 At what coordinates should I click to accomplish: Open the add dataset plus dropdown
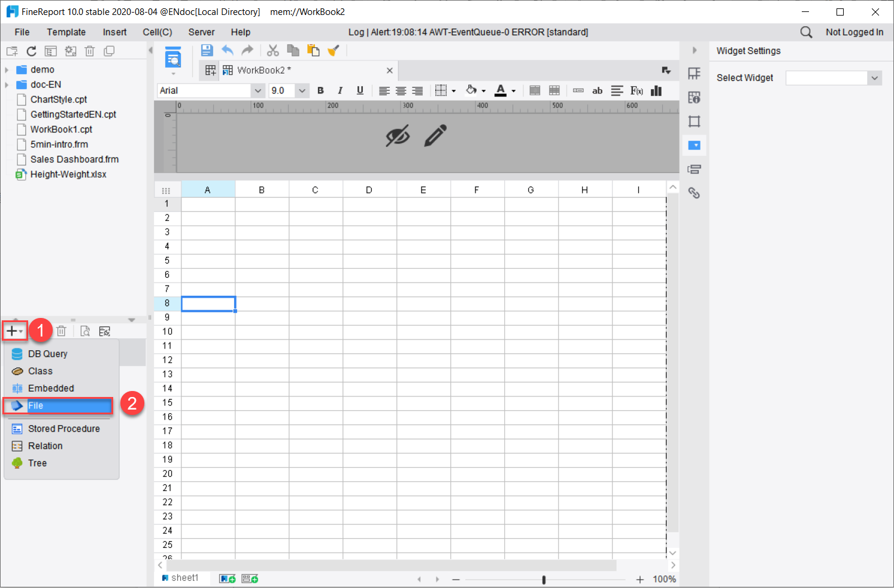click(15, 331)
